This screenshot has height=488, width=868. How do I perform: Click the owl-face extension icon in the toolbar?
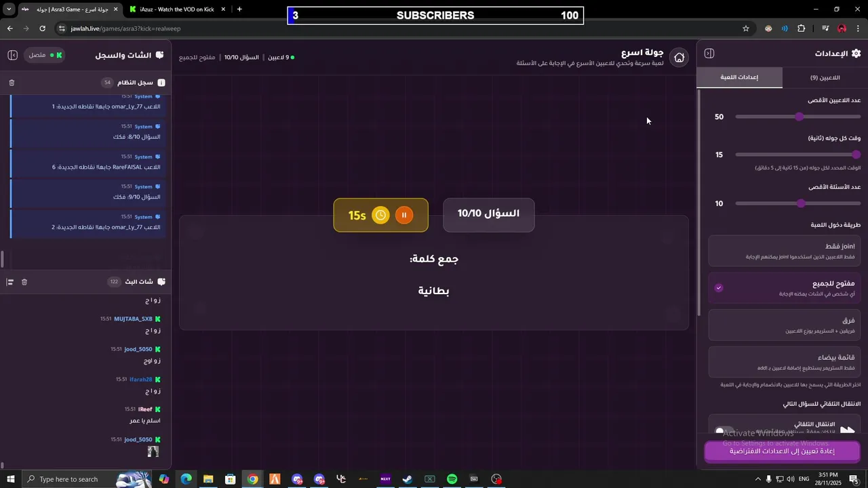pos(768,28)
